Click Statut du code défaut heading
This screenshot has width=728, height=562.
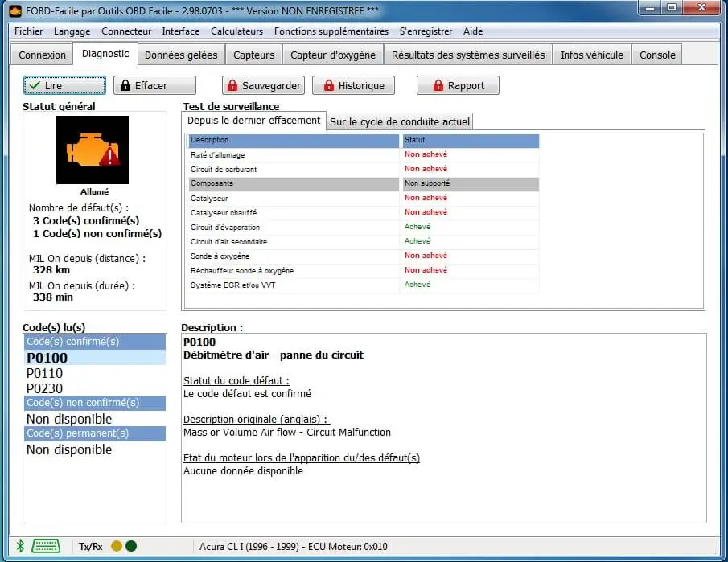tap(236, 381)
